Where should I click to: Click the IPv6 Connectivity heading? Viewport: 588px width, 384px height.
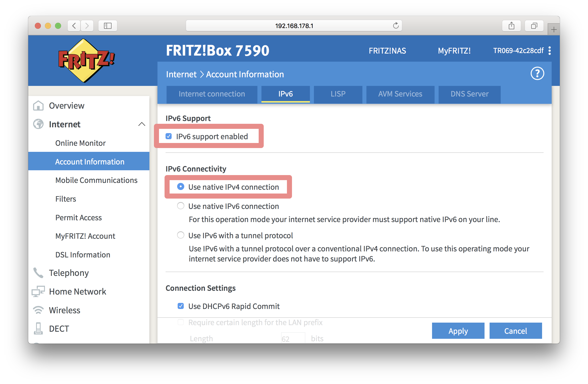point(196,169)
